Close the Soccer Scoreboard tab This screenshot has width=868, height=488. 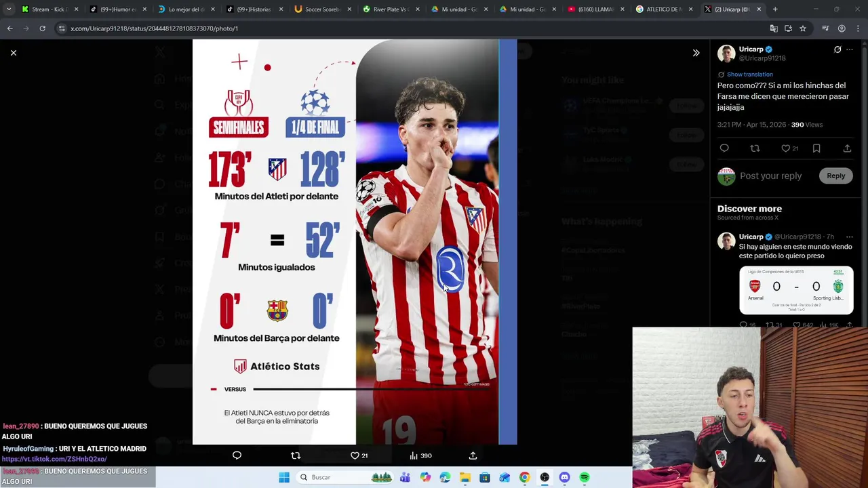[x=349, y=9]
